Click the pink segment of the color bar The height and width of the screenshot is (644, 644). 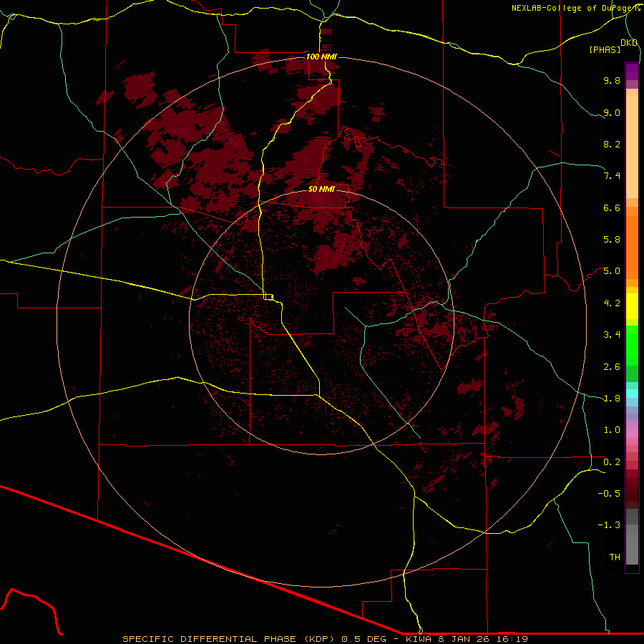pyautogui.click(x=632, y=434)
